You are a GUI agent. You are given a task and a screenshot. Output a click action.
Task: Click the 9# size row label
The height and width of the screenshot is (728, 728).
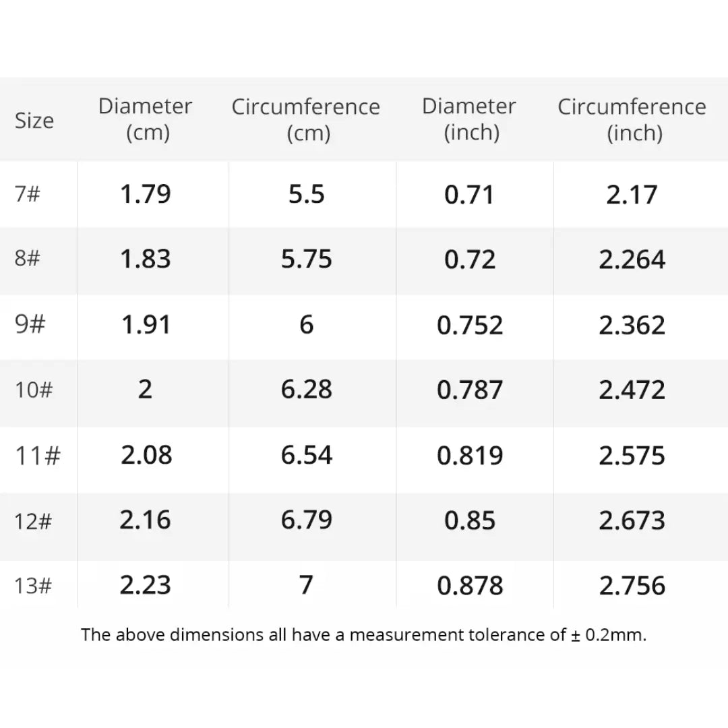coord(30,325)
